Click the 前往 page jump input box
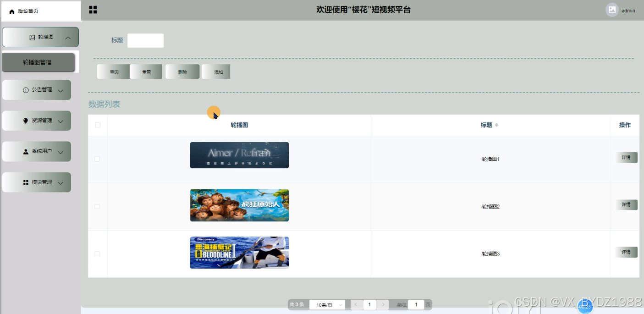Image resolution: width=644 pixels, height=314 pixels. coord(416,305)
